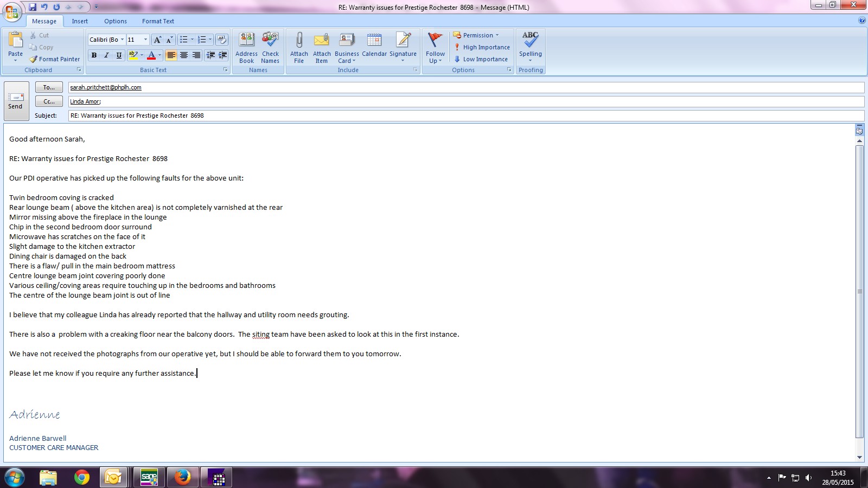The width and height of the screenshot is (868, 488).
Task: Switch to the Insert ribbon tab
Action: [80, 21]
